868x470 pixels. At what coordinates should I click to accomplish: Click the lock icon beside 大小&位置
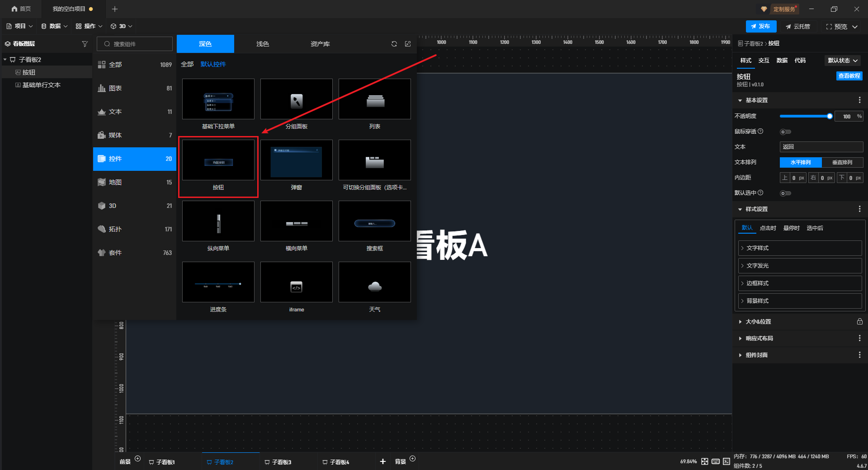[859, 322]
